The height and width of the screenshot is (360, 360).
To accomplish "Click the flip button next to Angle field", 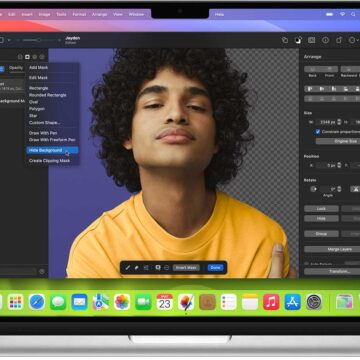I will pos(355,189).
